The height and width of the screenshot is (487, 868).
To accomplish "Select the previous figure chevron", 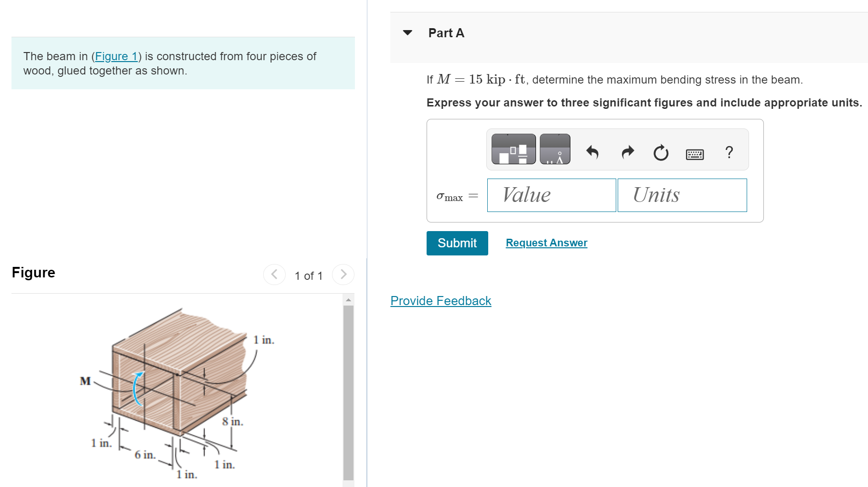I will pyautogui.click(x=274, y=275).
